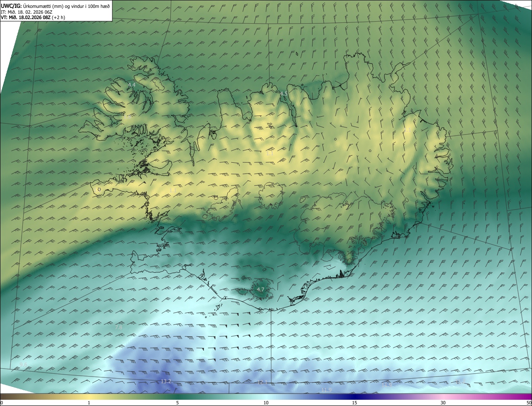
Task: Click the 12.1 value label
Action: click(x=262, y=382)
